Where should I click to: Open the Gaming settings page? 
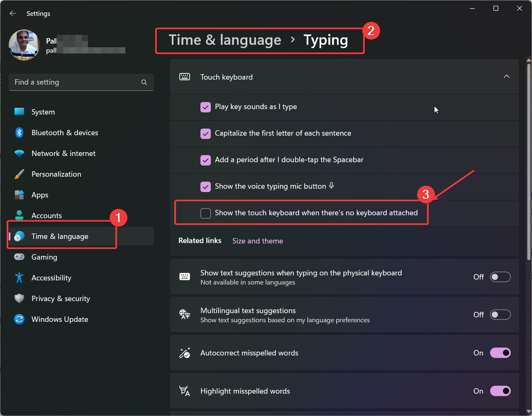[44, 257]
